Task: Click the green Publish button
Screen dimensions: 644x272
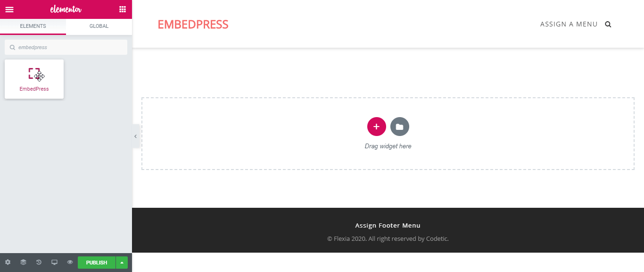Action: 97,263
